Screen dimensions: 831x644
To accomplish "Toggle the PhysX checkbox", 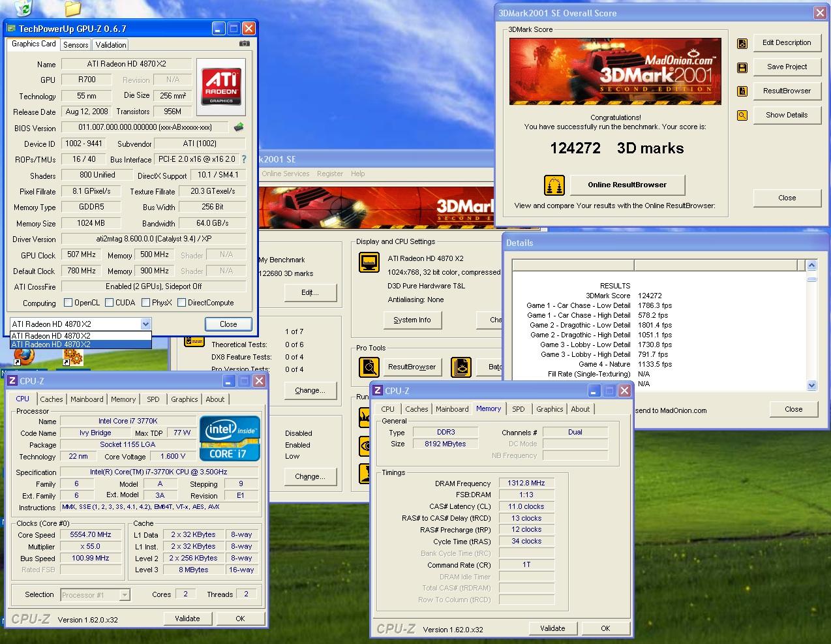I will point(145,303).
